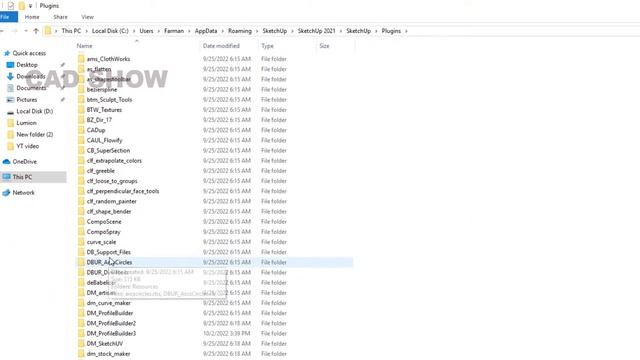Click This PC in address bar
The width and height of the screenshot is (640, 360).
pos(71,31)
